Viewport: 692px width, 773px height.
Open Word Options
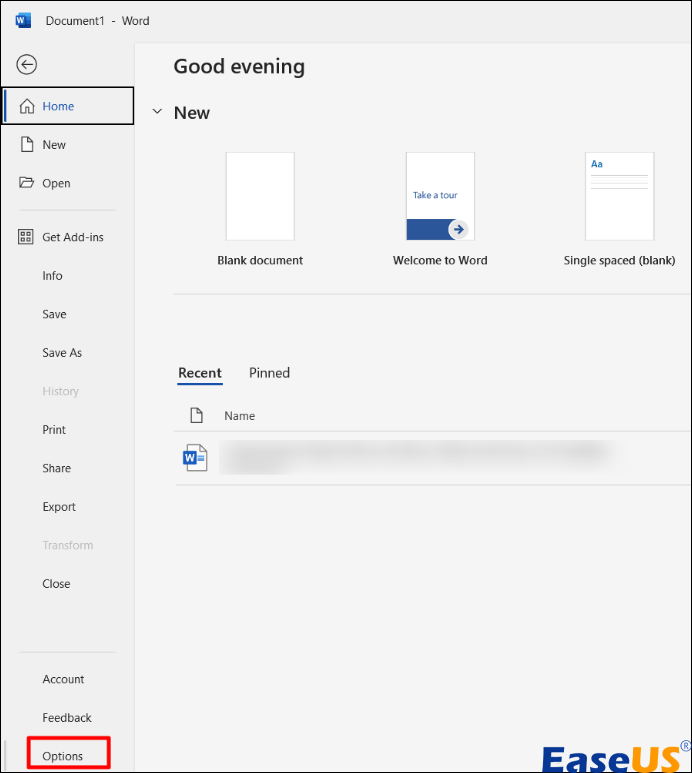click(68, 756)
